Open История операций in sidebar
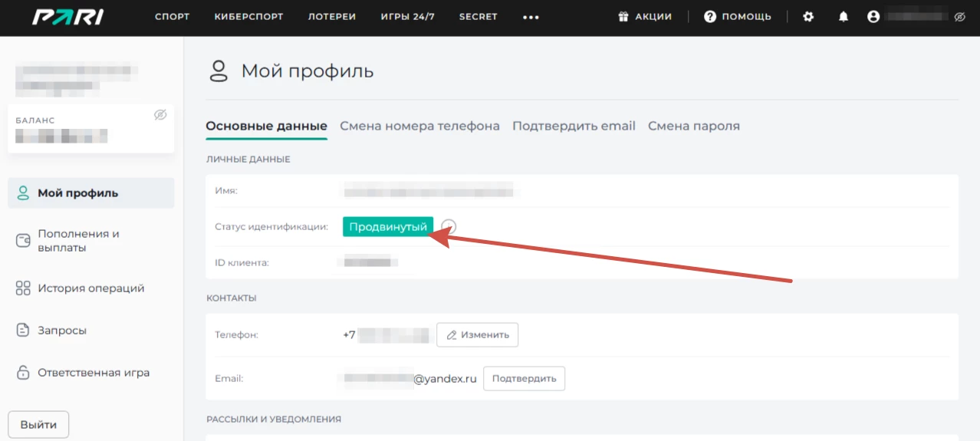980x441 pixels. coord(90,289)
